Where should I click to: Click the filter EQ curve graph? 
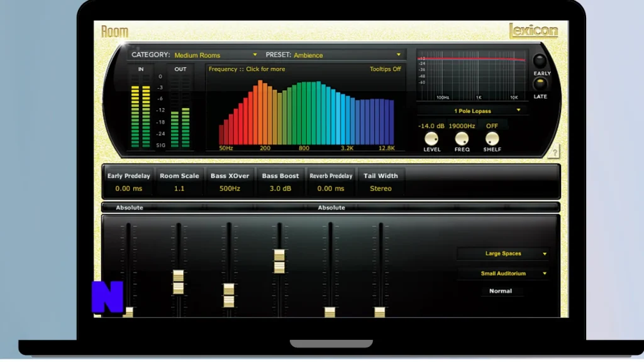click(x=472, y=75)
